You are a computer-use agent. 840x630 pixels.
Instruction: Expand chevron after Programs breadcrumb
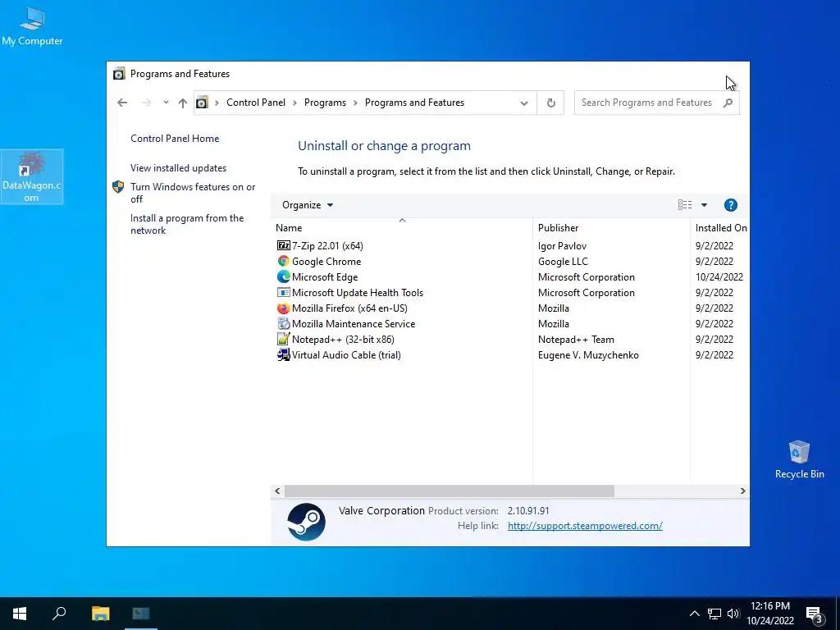click(355, 103)
